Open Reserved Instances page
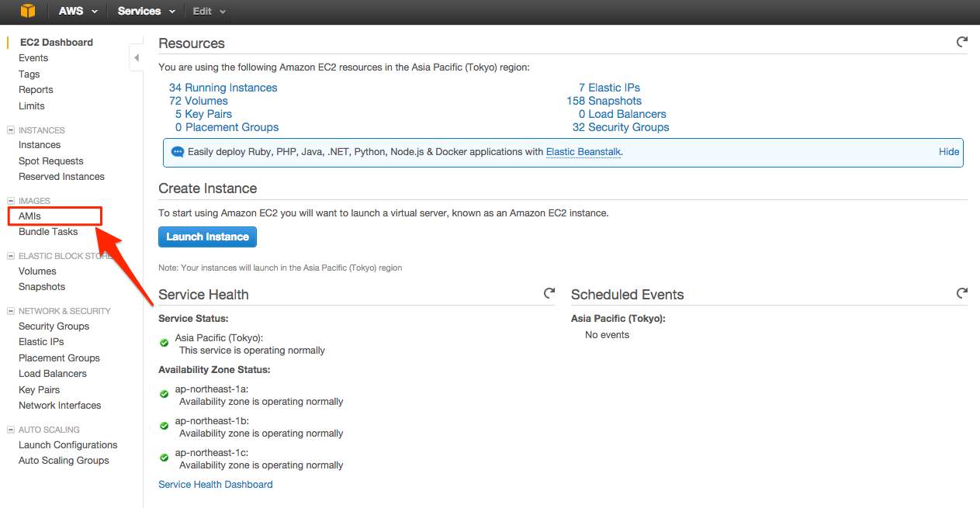980x508 pixels. tap(61, 177)
